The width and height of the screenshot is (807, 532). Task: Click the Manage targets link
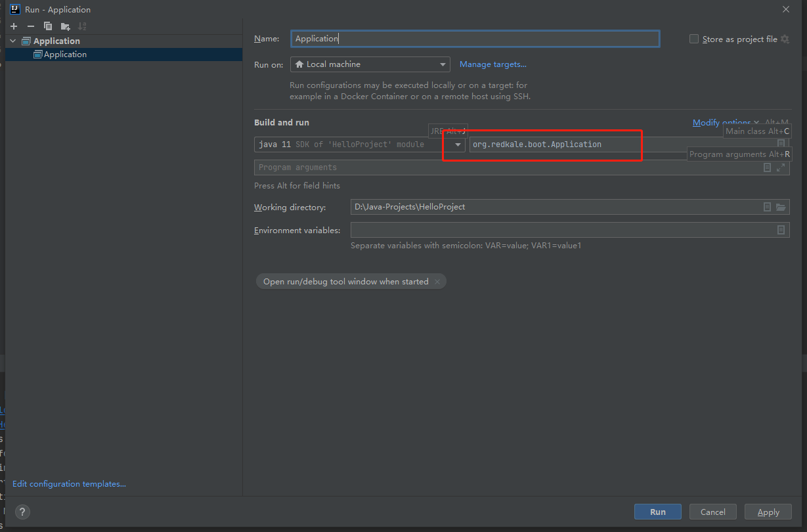coord(492,64)
